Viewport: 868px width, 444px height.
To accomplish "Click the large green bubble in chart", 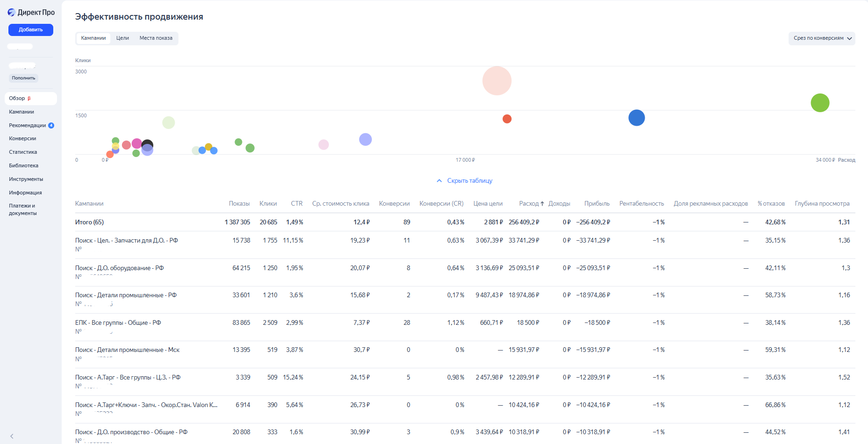I will [x=820, y=103].
